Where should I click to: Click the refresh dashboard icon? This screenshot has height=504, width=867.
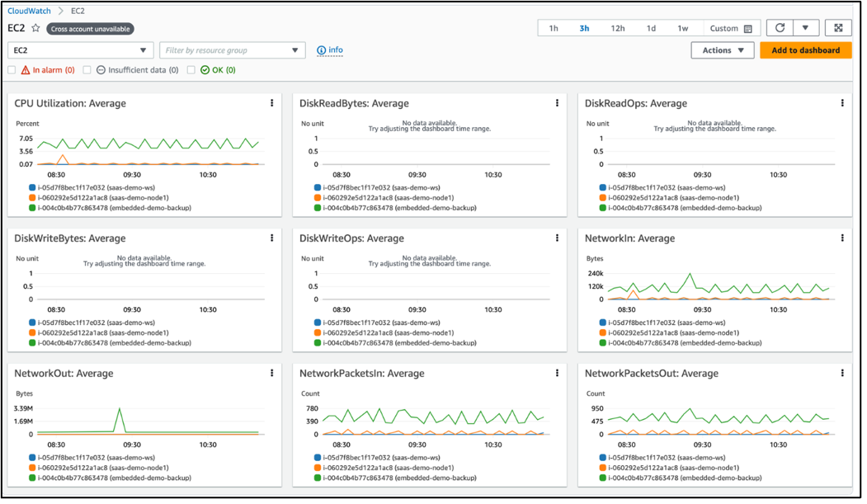coord(780,28)
